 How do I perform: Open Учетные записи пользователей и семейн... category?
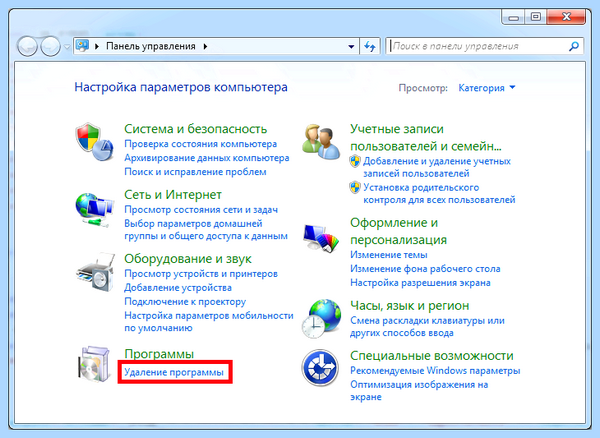pos(426,138)
